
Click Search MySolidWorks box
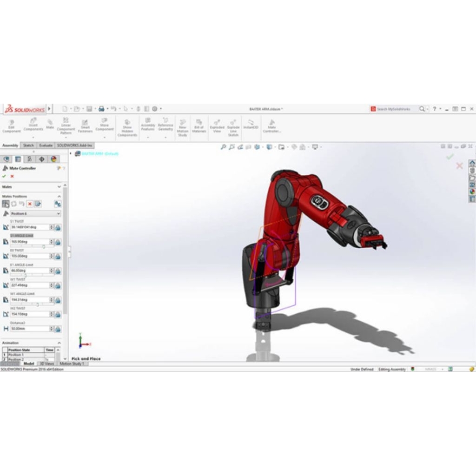coord(394,109)
